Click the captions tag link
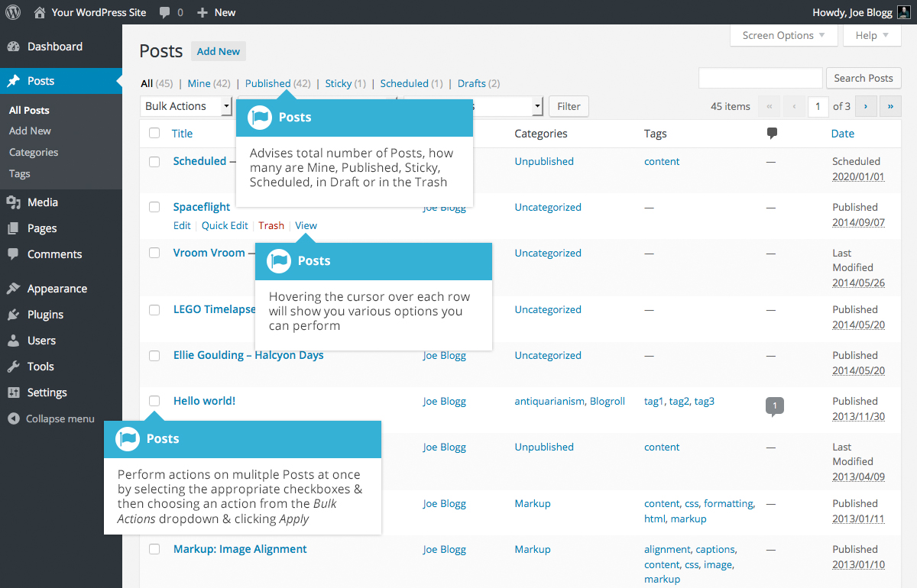This screenshot has height=588, width=917. (714, 549)
